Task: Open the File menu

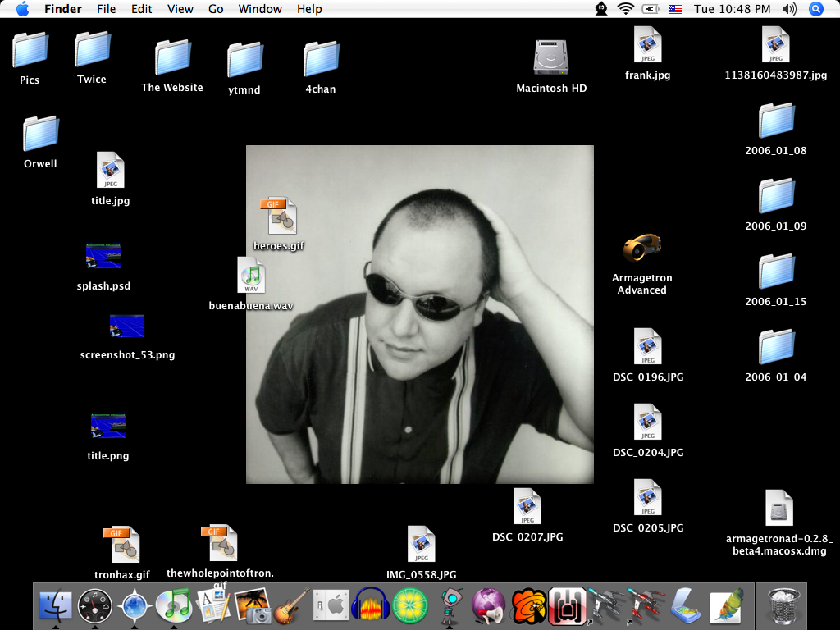Action: tap(106, 9)
